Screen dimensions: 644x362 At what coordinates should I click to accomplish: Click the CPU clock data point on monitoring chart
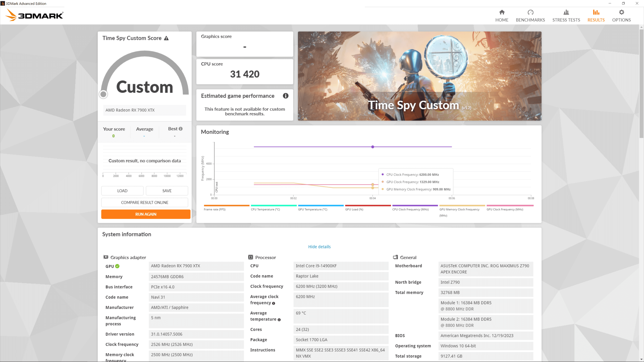tap(372, 147)
